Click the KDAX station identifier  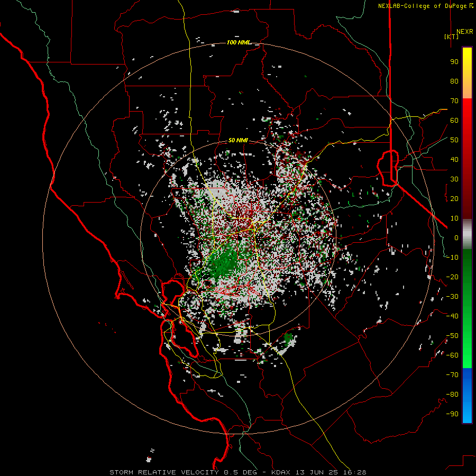281,472
